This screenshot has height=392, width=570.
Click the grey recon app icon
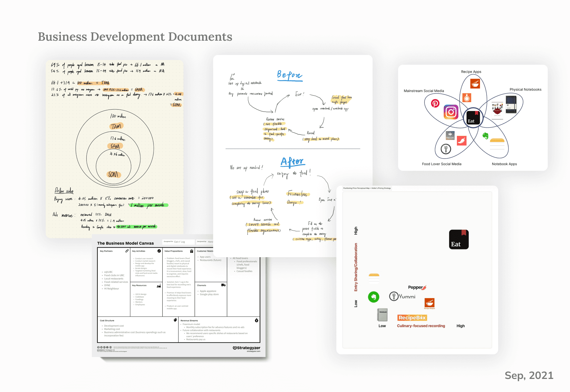pos(450,135)
